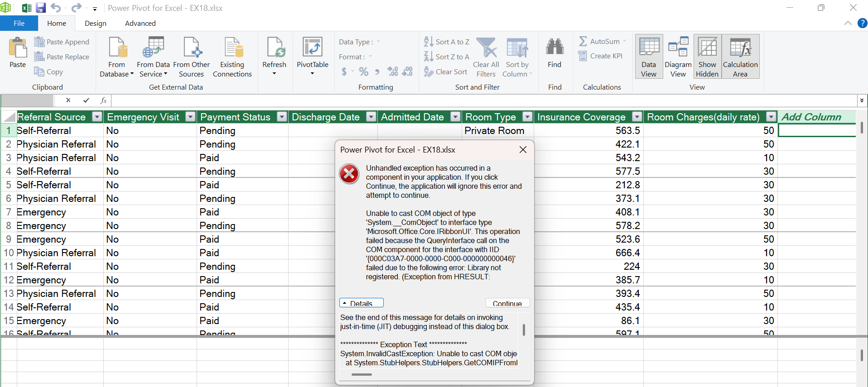Open the Advanced ribbon tab
This screenshot has height=387, width=868.
[x=140, y=24]
